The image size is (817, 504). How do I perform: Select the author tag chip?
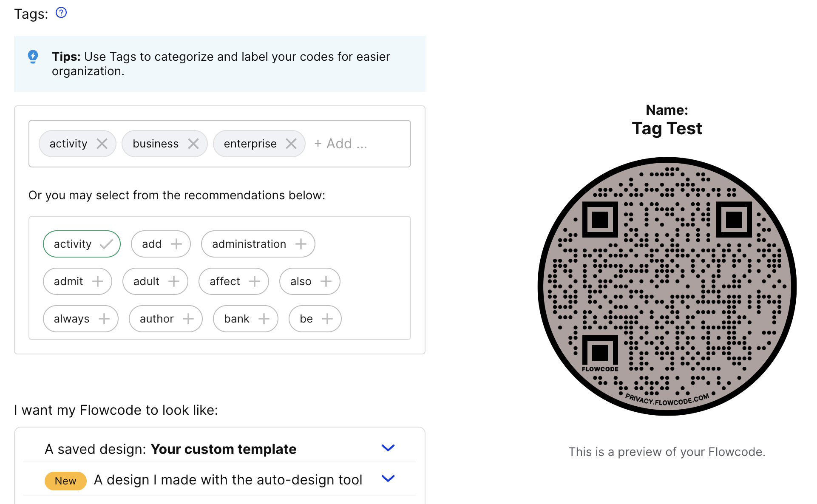[166, 319]
